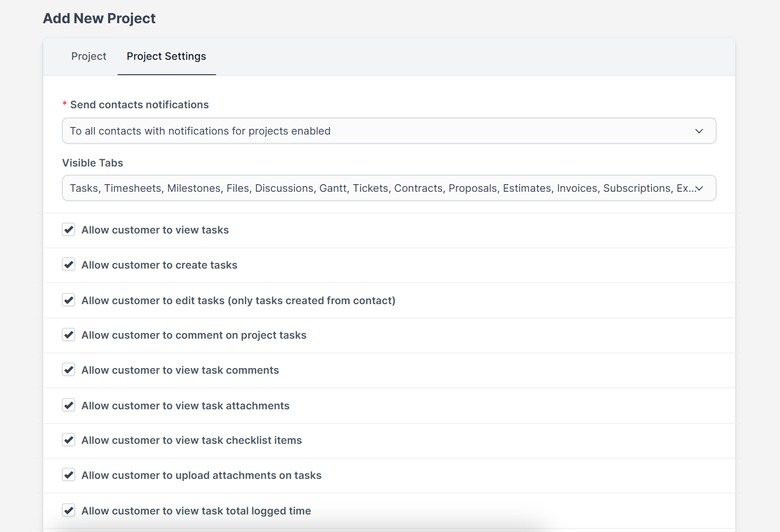The width and height of the screenshot is (780, 532).
Task: Uncheck Allow customer to view tasks
Action: (69, 229)
